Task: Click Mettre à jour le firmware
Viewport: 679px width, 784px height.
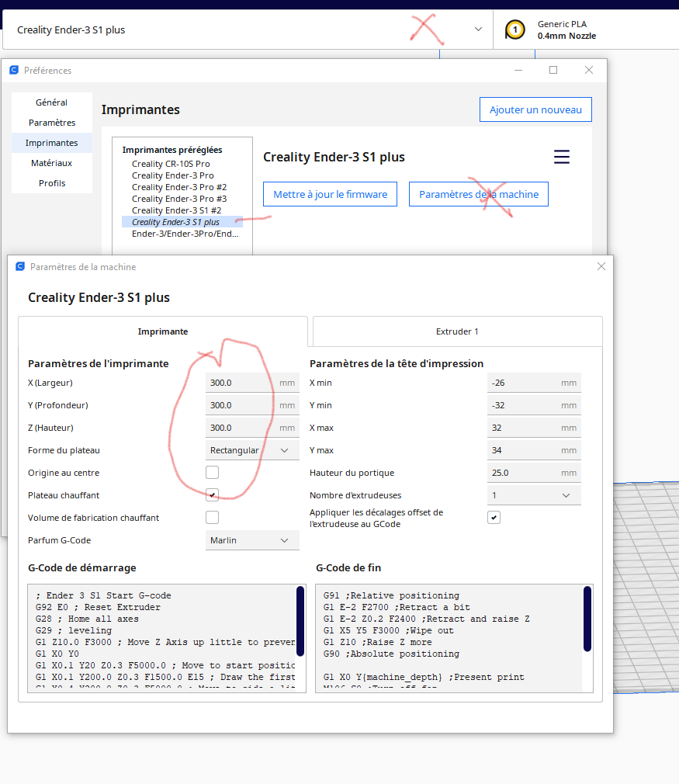Action: click(x=330, y=194)
